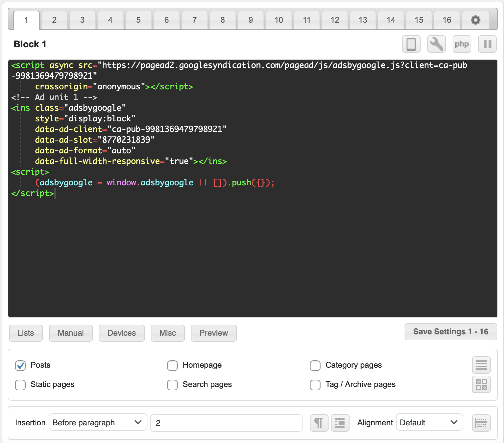Open the Insertion dropdown showing Before paragraph

(x=98, y=422)
